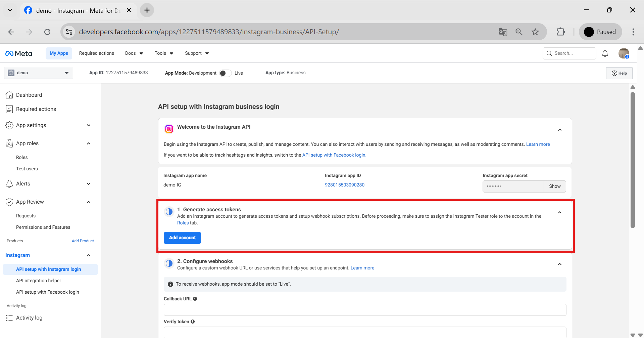This screenshot has height=338, width=644.
Task: Click the Callback URL input field
Action: tap(365, 310)
